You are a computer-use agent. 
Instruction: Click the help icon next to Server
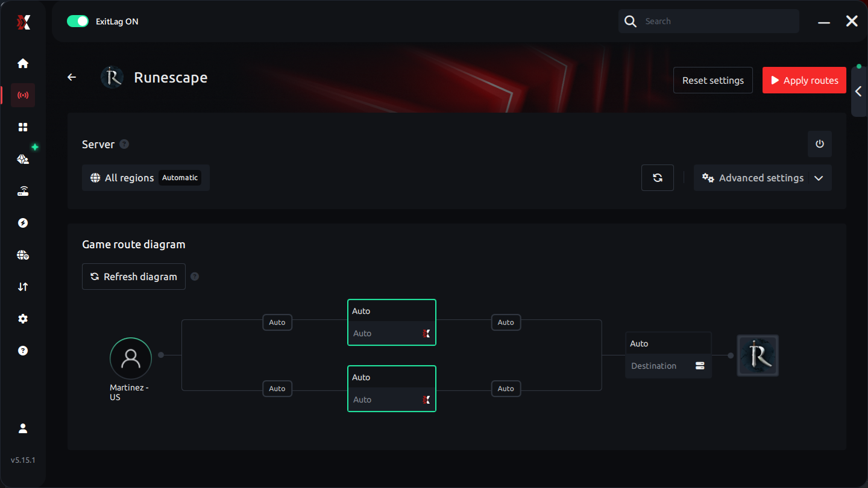point(124,144)
